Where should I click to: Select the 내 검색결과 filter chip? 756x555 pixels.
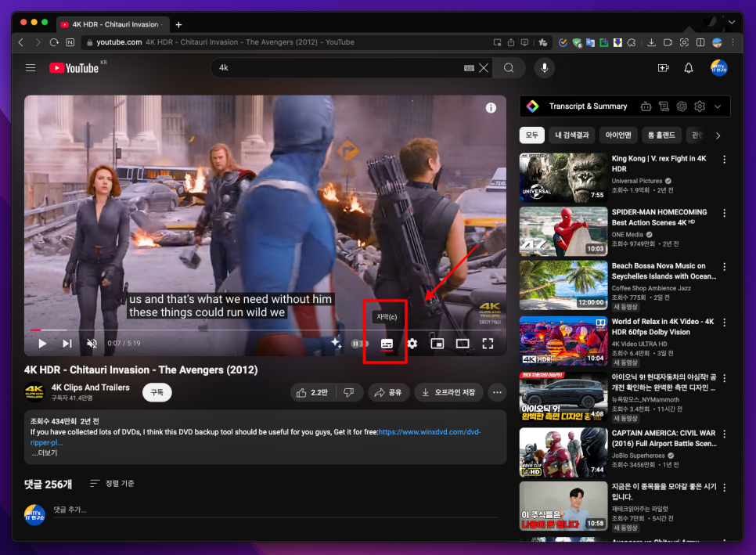pyautogui.click(x=572, y=135)
